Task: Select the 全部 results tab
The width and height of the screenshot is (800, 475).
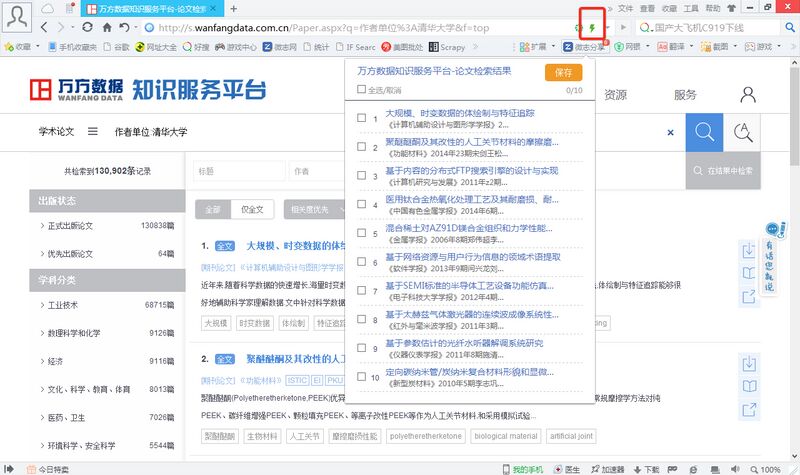Action: [x=213, y=210]
